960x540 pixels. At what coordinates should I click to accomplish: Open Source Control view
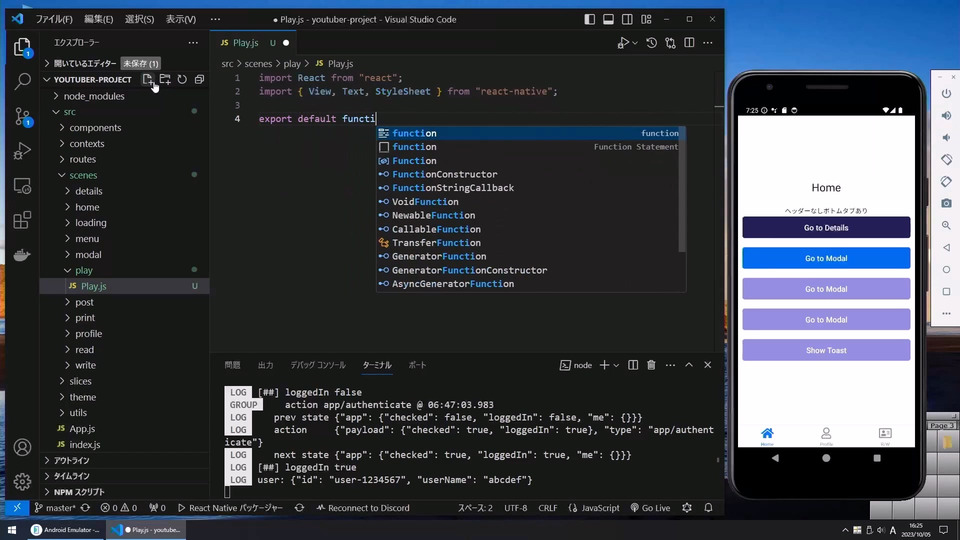tap(22, 116)
